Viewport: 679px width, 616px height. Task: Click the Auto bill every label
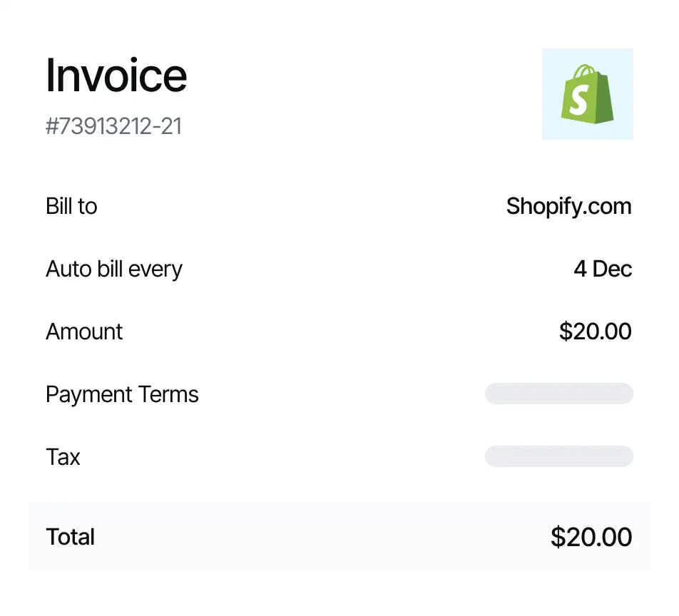[114, 269]
